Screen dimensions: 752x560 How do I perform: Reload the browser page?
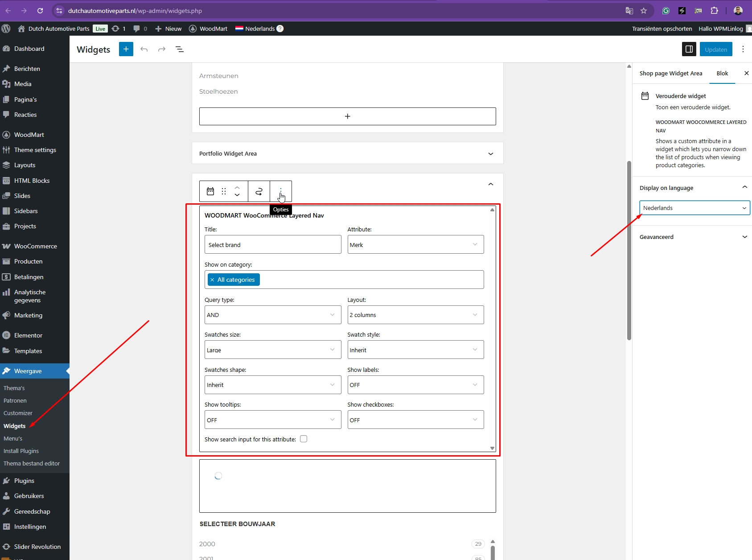coord(40,11)
